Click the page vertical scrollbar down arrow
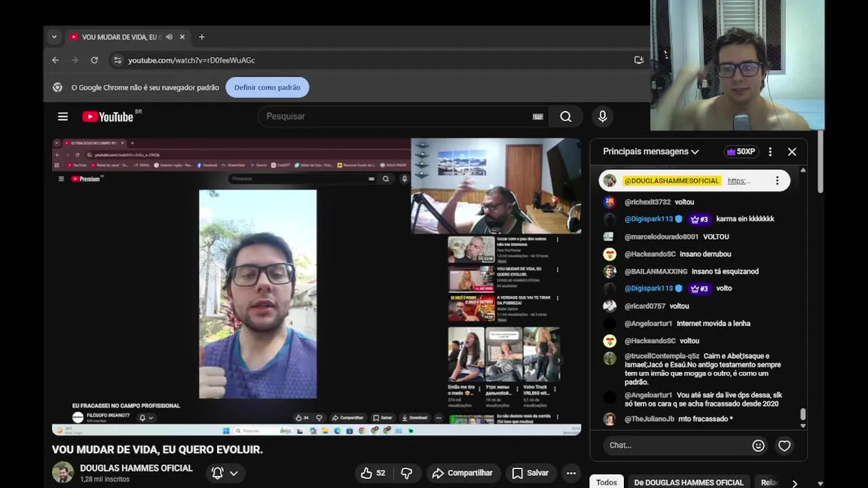868x488 pixels. click(821, 484)
